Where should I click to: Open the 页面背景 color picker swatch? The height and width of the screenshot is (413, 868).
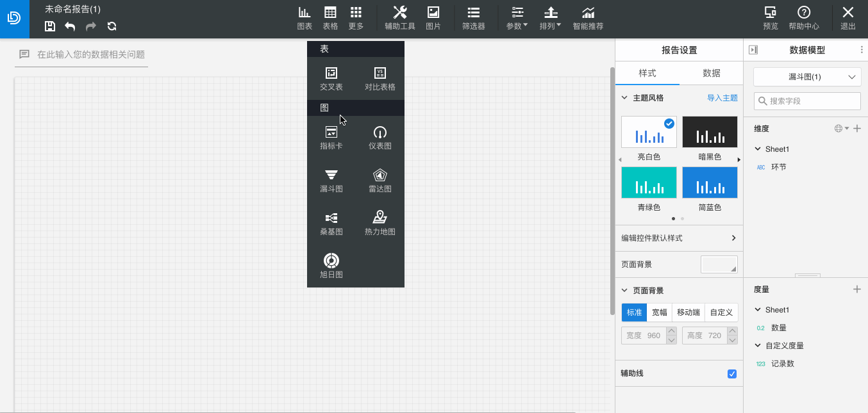click(x=719, y=264)
